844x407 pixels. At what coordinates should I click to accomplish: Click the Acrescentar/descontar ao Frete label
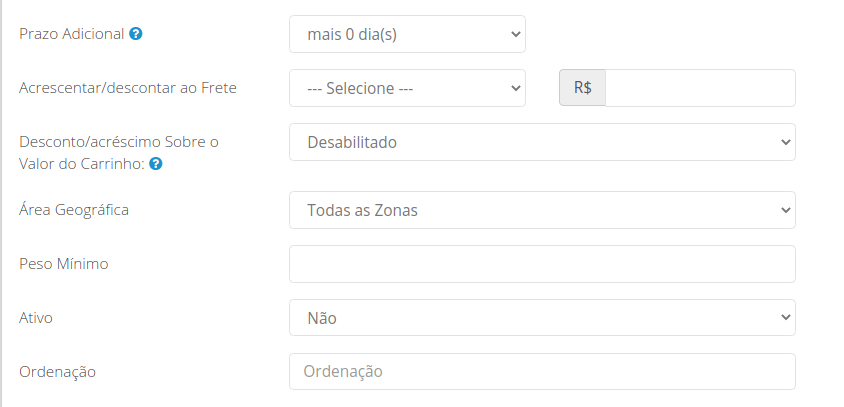[128, 88]
